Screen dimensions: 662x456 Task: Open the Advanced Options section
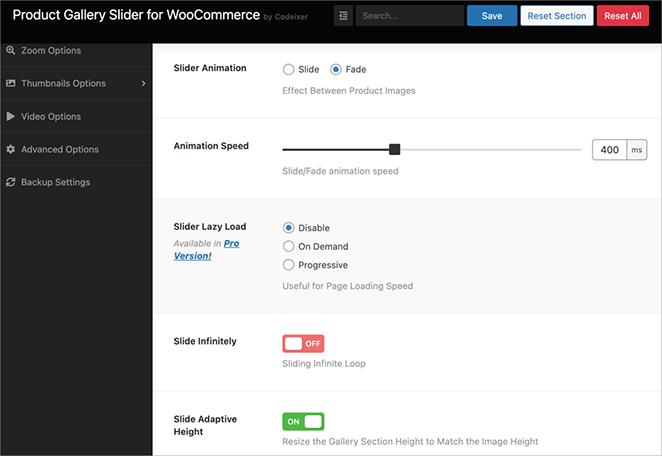(x=60, y=150)
